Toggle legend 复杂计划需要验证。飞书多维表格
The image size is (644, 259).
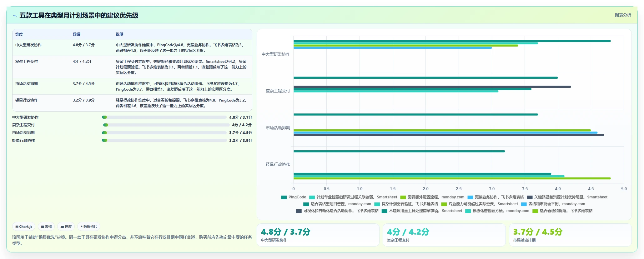406,204
